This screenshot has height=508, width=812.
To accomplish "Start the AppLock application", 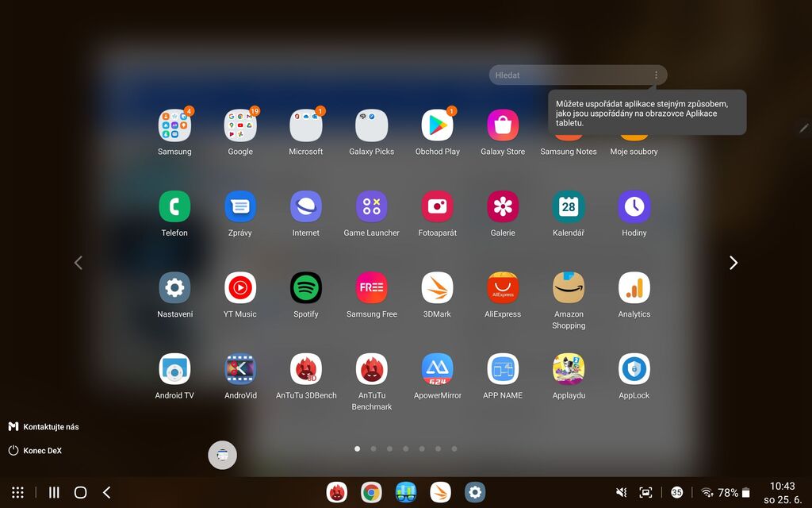I will point(634,370).
